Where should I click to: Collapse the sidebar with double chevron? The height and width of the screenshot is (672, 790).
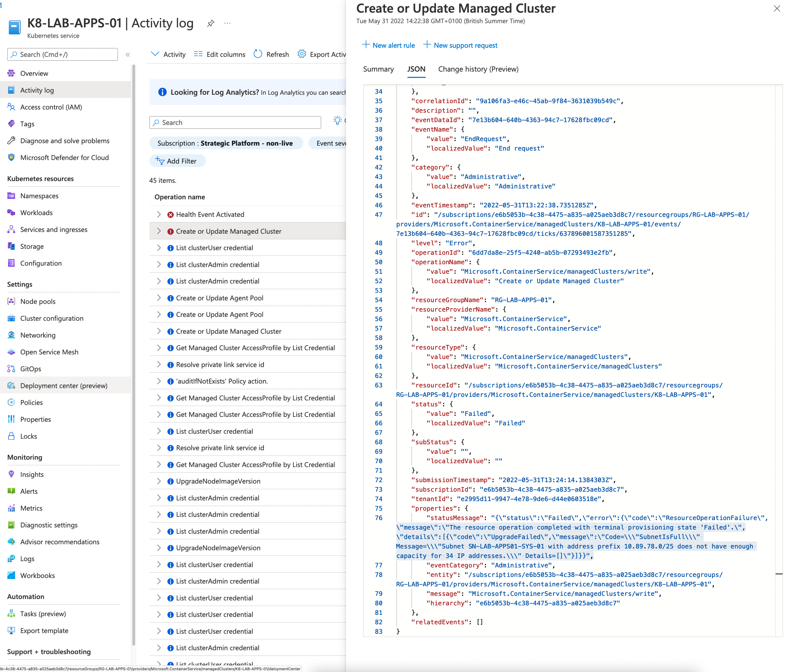click(x=128, y=54)
